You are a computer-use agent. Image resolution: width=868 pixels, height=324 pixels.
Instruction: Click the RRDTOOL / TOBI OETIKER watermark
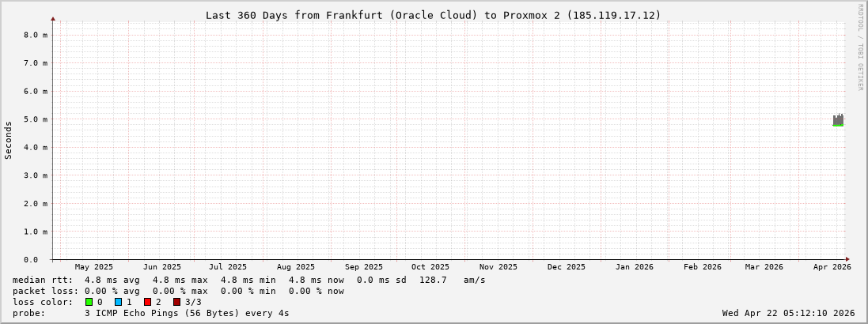(x=860, y=47)
